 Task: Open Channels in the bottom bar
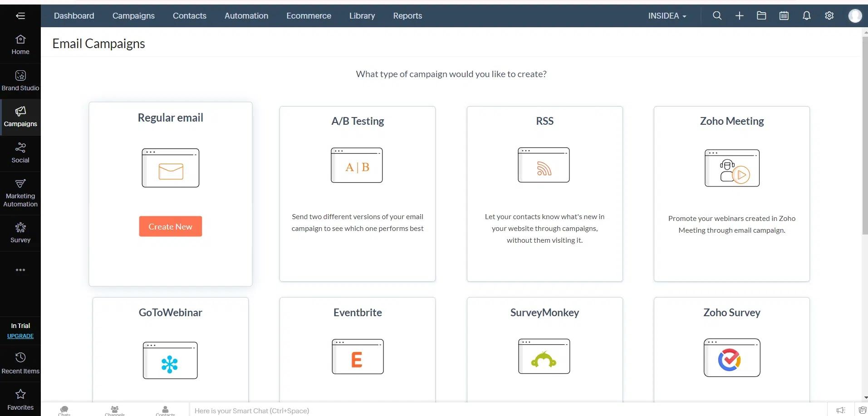click(x=115, y=410)
